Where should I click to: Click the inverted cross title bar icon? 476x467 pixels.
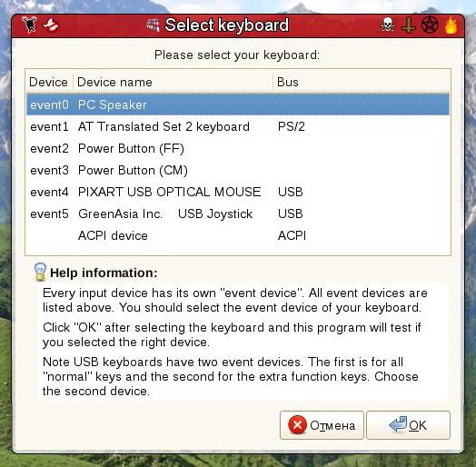click(x=408, y=25)
